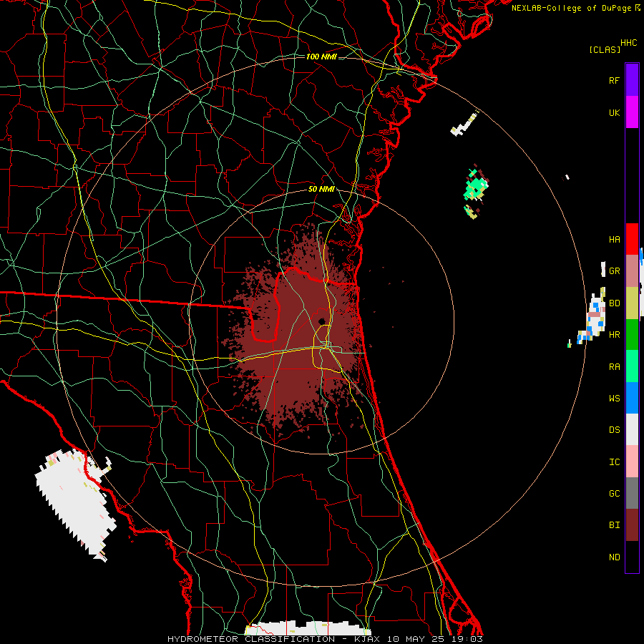The height and width of the screenshot is (644, 644).
Task: Click the HHC product label
Action: pyautogui.click(x=628, y=43)
